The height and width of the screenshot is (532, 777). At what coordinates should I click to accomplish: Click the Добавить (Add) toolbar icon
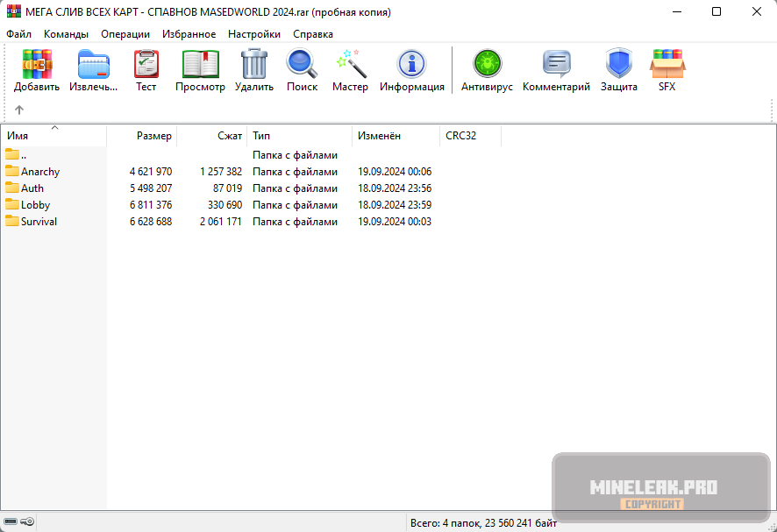[x=37, y=64]
